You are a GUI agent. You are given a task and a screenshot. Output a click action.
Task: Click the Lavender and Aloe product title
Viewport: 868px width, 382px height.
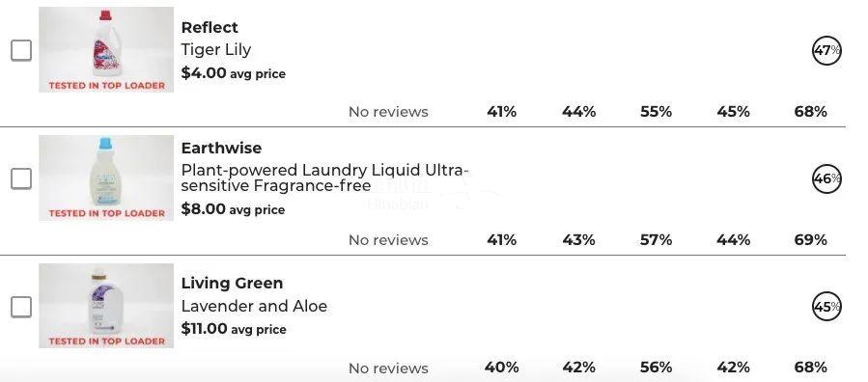(254, 306)
